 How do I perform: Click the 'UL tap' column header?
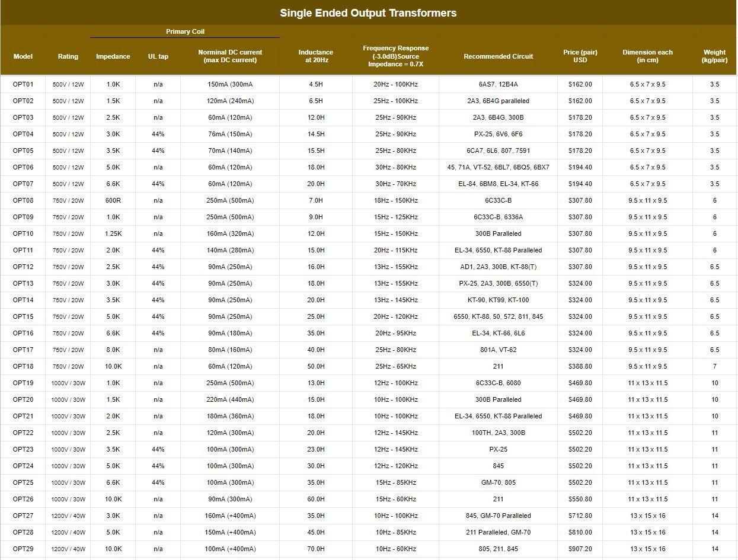tap(158, 56)
